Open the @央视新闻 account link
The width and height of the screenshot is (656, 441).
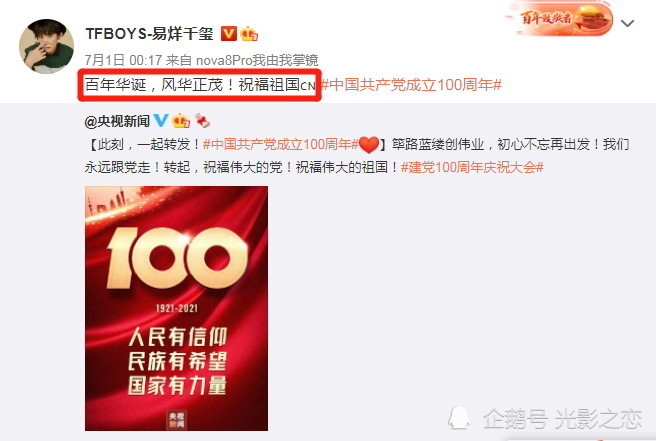coord(117,121)
